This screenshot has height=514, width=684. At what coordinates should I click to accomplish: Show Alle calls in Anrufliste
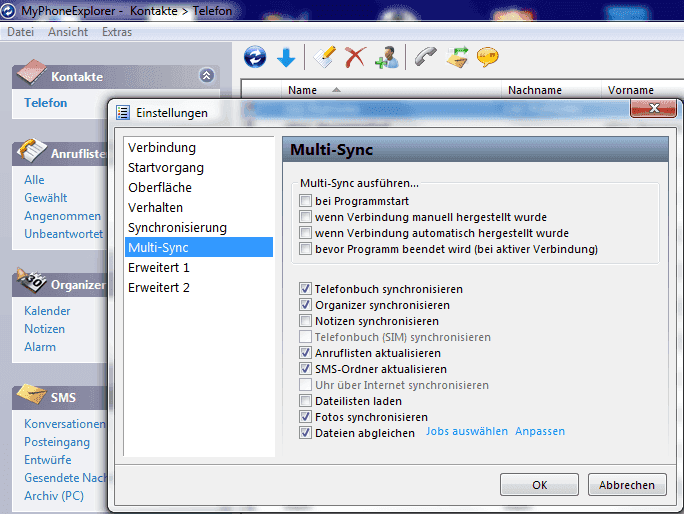click(34, 180)
